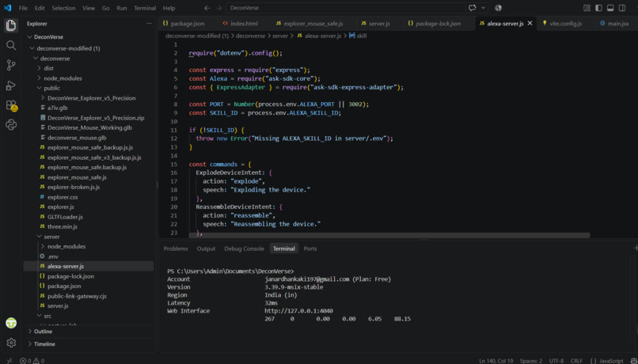
Task: Open DeconVerse_Mouse_Working.glb file
Action: pyautogui.click(x=89, y=127)
